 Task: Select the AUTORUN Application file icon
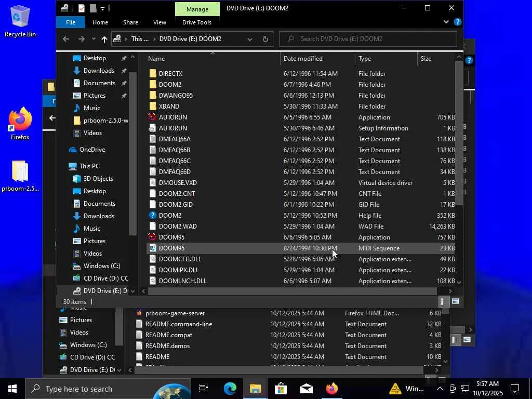point(153,117)
